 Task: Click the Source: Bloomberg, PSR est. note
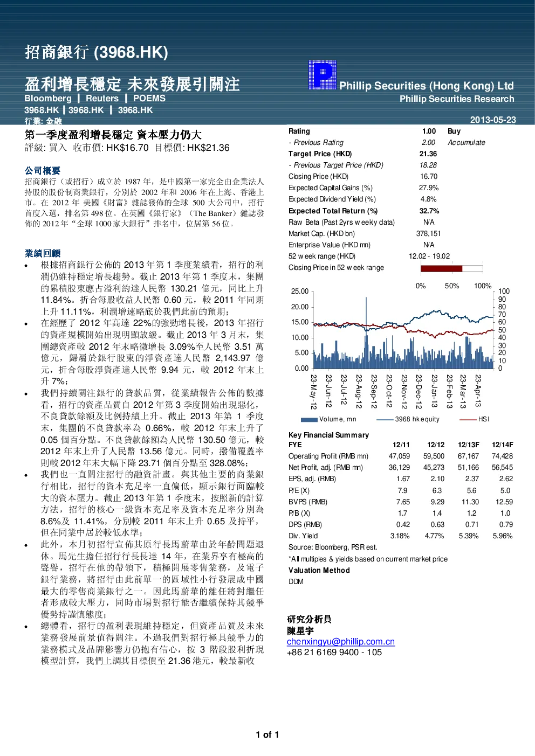click(333, 547)
